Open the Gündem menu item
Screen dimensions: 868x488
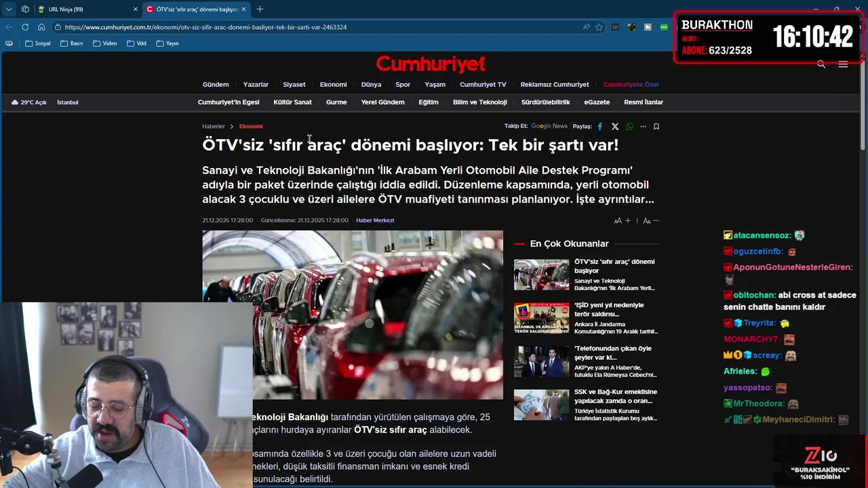tap(216, 85)
